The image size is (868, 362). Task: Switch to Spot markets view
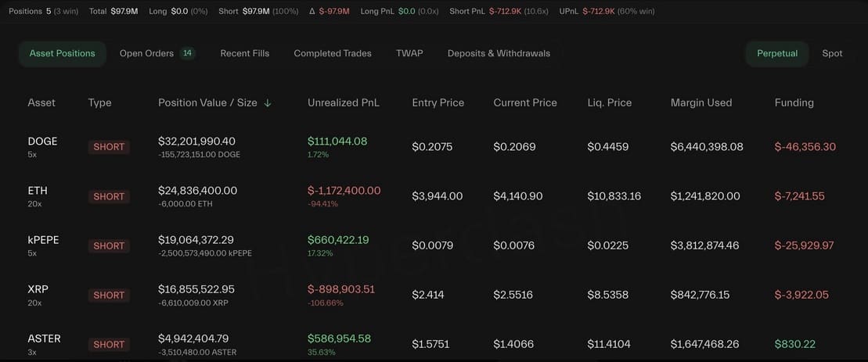832,53
